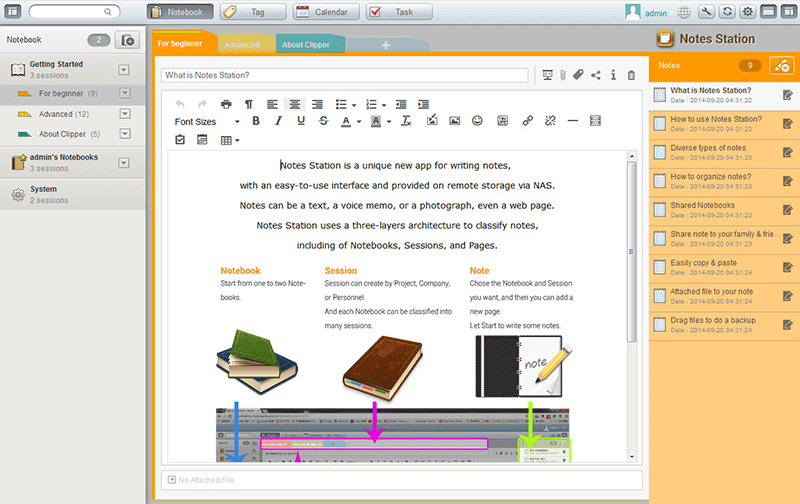Switch to the Tag view
The height and width of the screenshot is (504, 800).
253,12
